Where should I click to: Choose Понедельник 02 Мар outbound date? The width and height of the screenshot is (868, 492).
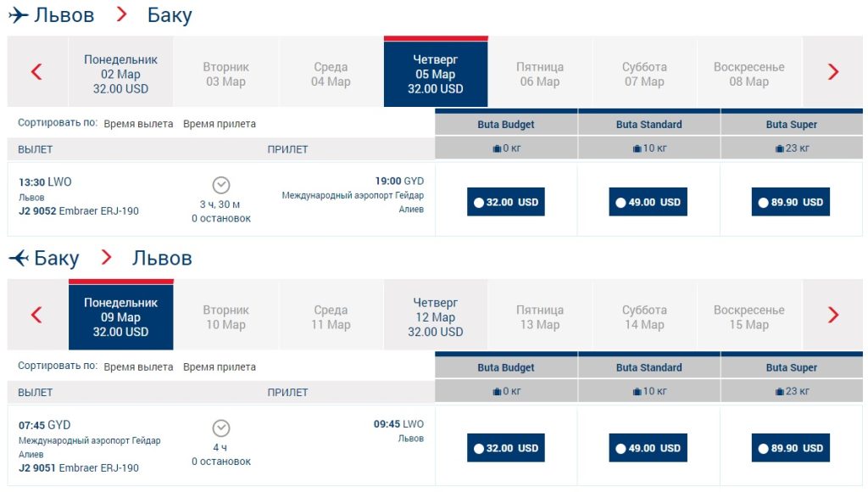[x=120, y=74]
